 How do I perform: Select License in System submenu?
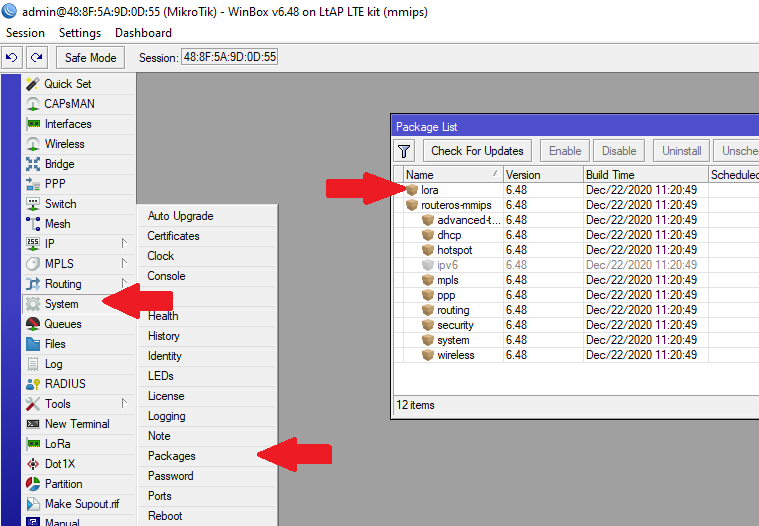point(208,396)
